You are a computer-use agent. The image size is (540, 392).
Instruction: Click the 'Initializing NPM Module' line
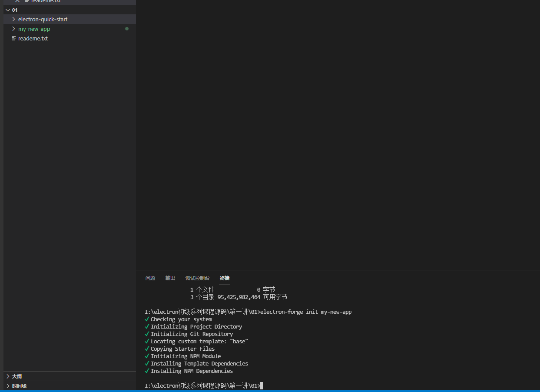click(x=186, y=356)
